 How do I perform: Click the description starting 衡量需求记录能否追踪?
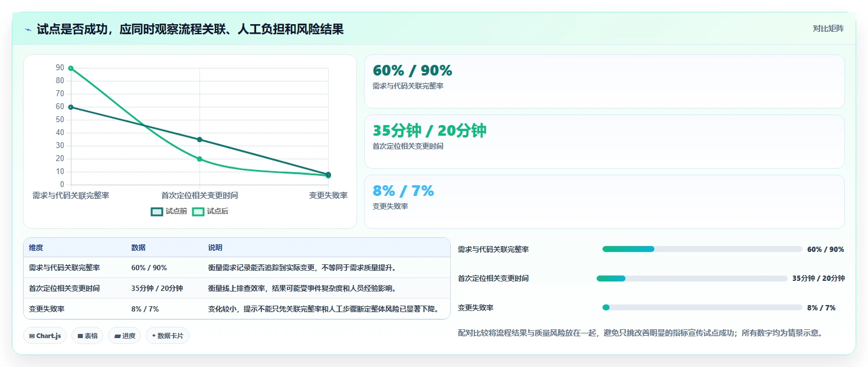click(x=303, y=268)
